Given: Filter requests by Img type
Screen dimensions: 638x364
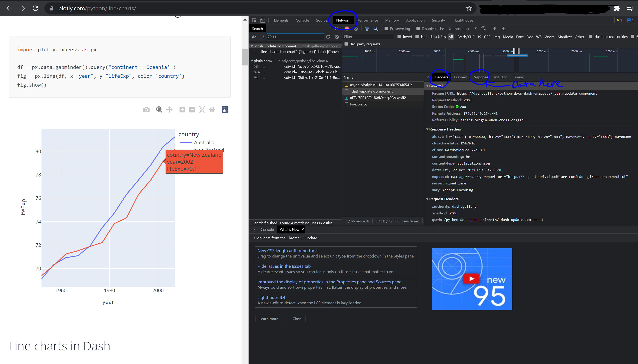Looking at the screenshot, I should tap(496, 37).
